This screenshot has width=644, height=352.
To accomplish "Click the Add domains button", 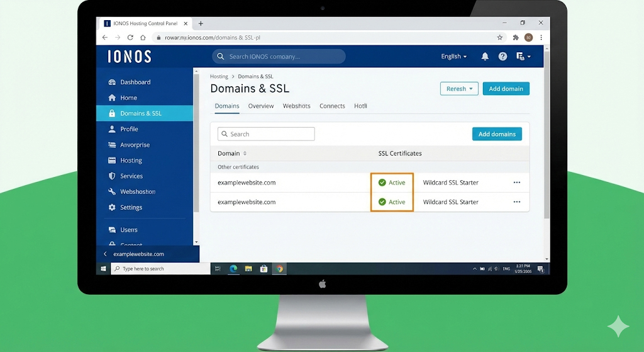I will click(497, 134).
